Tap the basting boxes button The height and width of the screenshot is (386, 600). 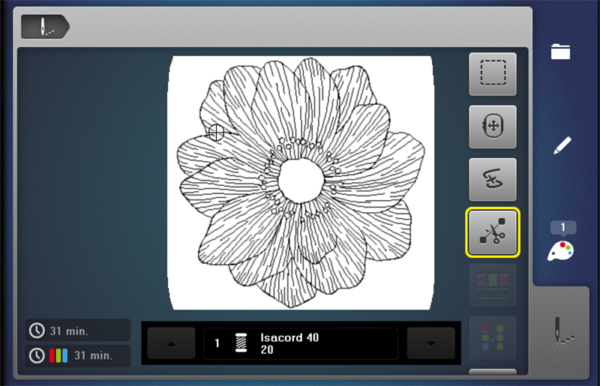(493, 179)
